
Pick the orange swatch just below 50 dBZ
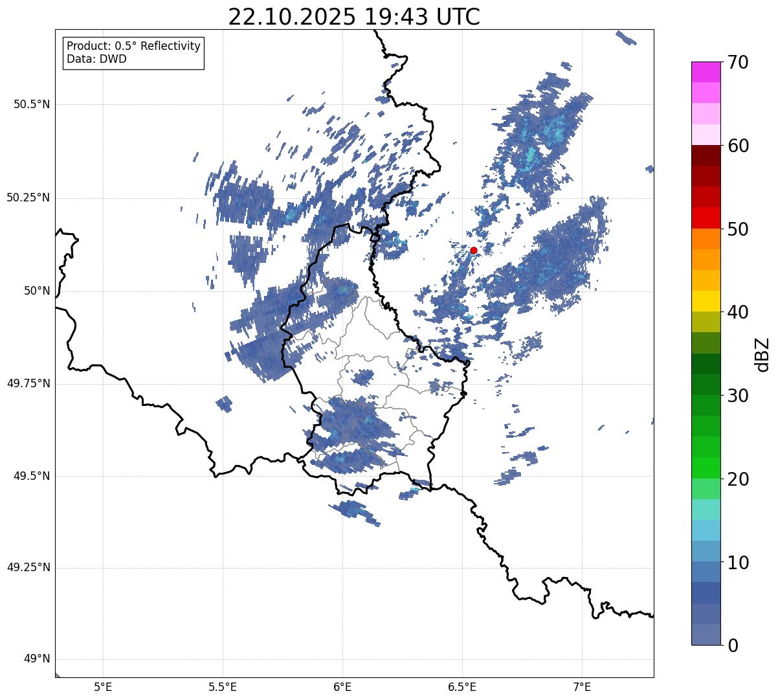(706, 239)
